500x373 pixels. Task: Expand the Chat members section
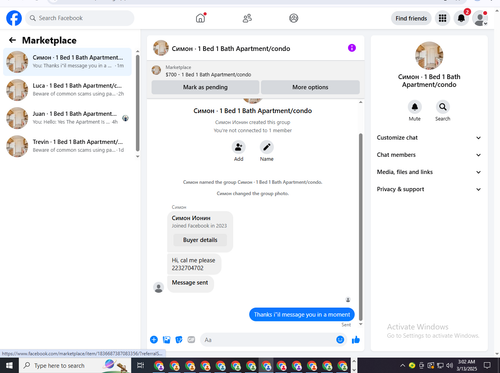[x=429, y=155]
